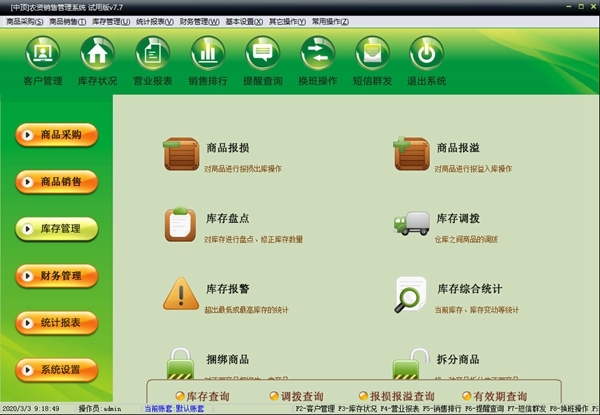Click 库存调拨 title text

[x=458, y=218]
